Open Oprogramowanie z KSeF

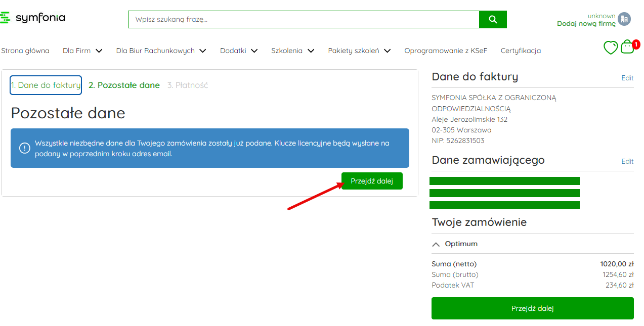pyautogui.click(x=446, y=51)
